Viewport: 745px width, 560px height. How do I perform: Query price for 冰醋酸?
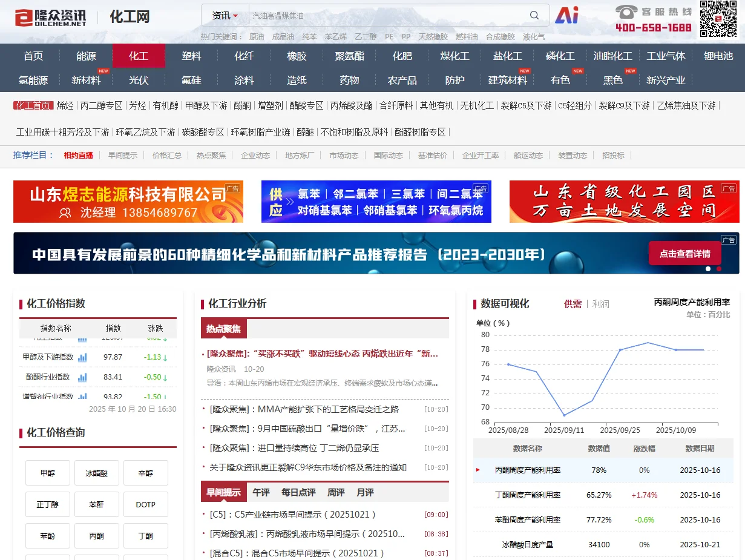(x=97, y=473)
